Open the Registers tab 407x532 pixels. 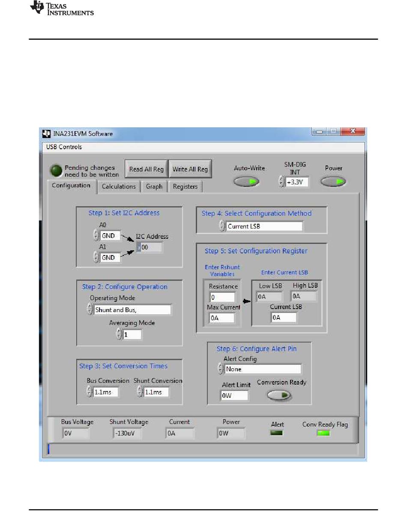(x=185, y=186)
